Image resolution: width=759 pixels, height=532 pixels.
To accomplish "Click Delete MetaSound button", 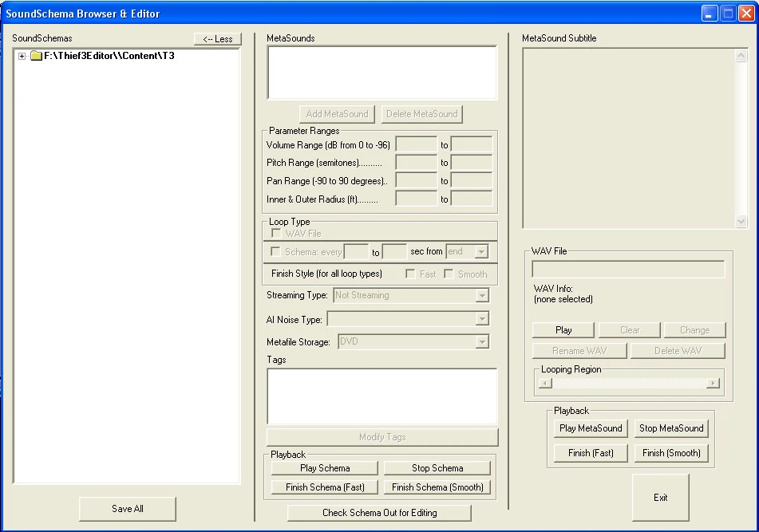I will click(421, 114).
